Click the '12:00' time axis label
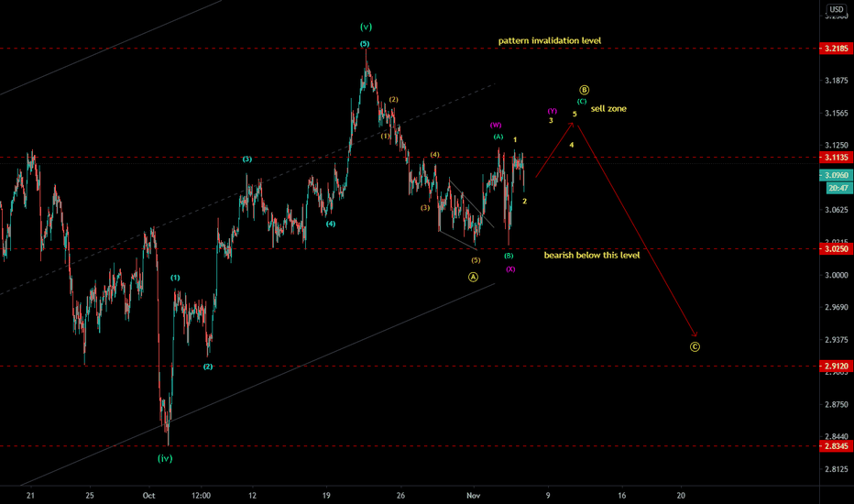Viewport: 854px width, 504px height. [201, 495]
